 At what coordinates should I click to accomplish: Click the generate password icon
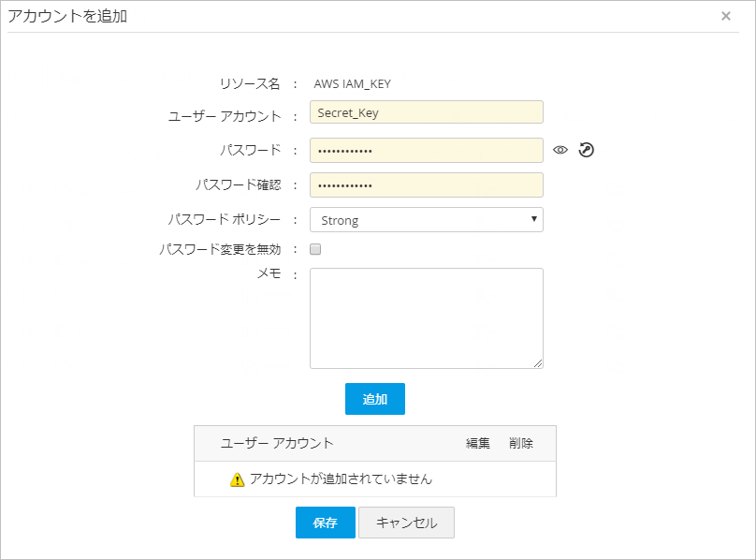tap(587, 150)
